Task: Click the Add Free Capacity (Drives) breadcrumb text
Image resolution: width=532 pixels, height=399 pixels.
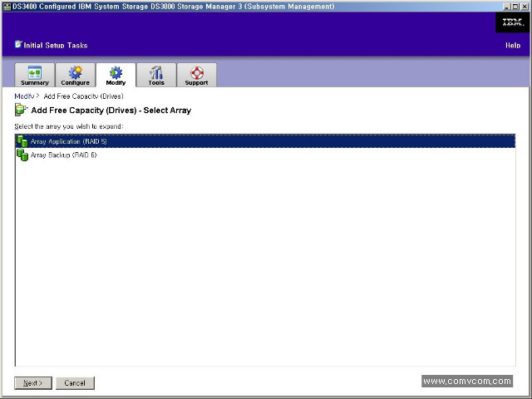Action: pyautogui.click(x=83, y=96)
